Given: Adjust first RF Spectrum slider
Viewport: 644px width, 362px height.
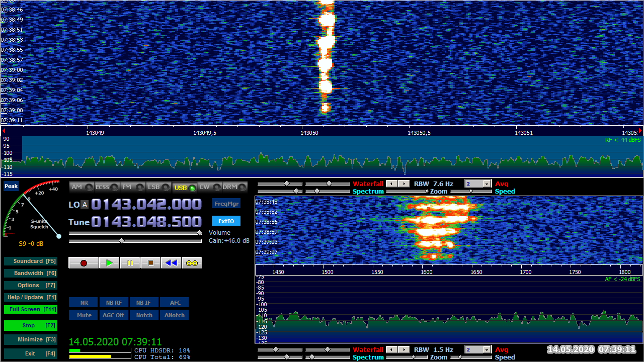Looking at the screenshot, I should (x=280, y=191).
